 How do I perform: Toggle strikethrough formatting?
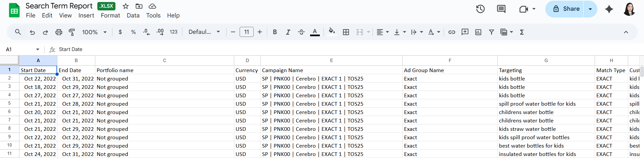(301, 32)
